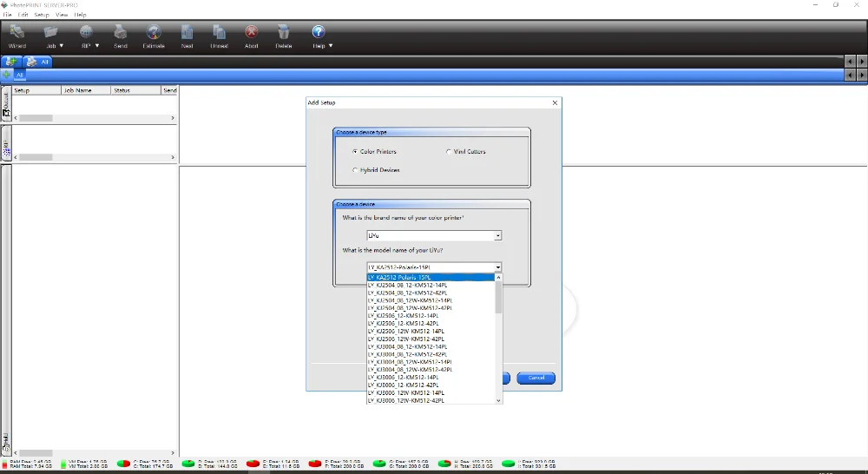Click model list scroll down arrow
868x474 pixels.
click(499, 400)
